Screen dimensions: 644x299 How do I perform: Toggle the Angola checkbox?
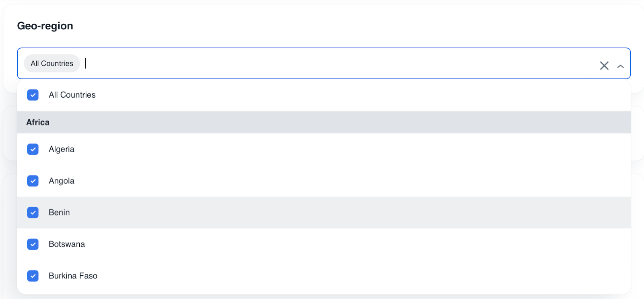[x=33, y=181]
